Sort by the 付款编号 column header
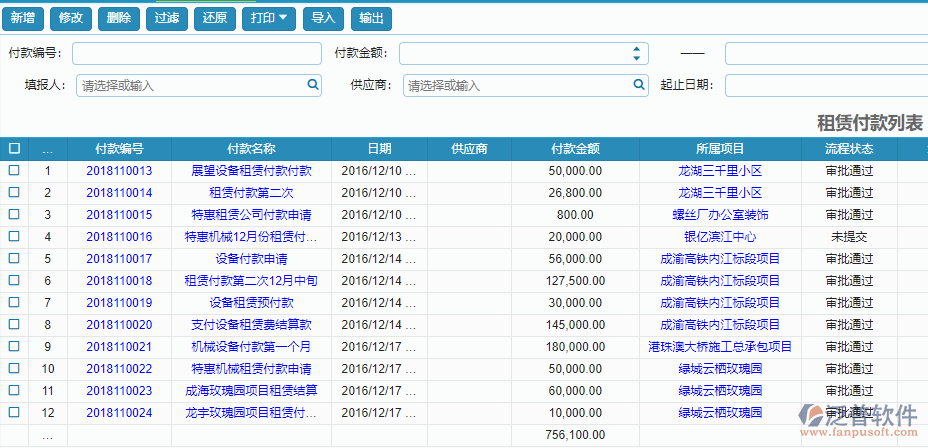The height and width of the screenshot is (448, 928). coord(120,149)
